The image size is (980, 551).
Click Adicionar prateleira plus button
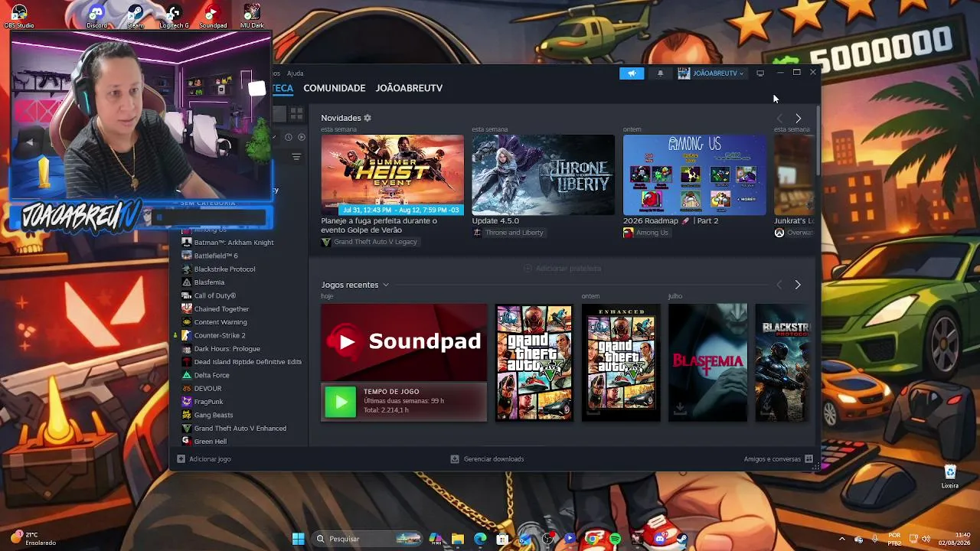pos(528,269)
